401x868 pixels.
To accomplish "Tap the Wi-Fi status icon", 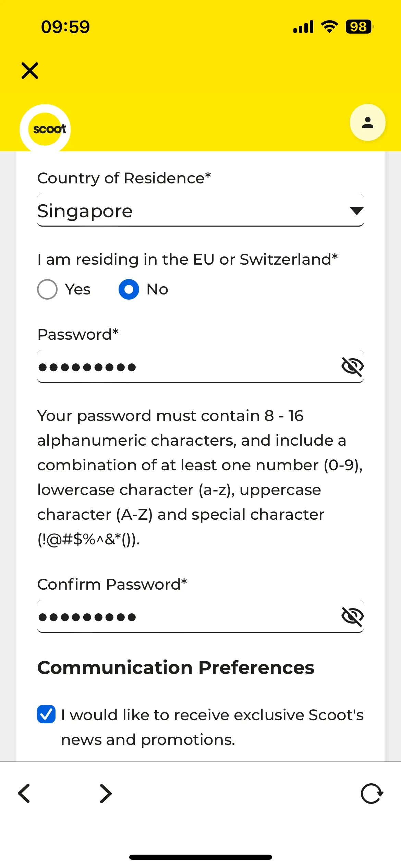I will coord(329,27).
